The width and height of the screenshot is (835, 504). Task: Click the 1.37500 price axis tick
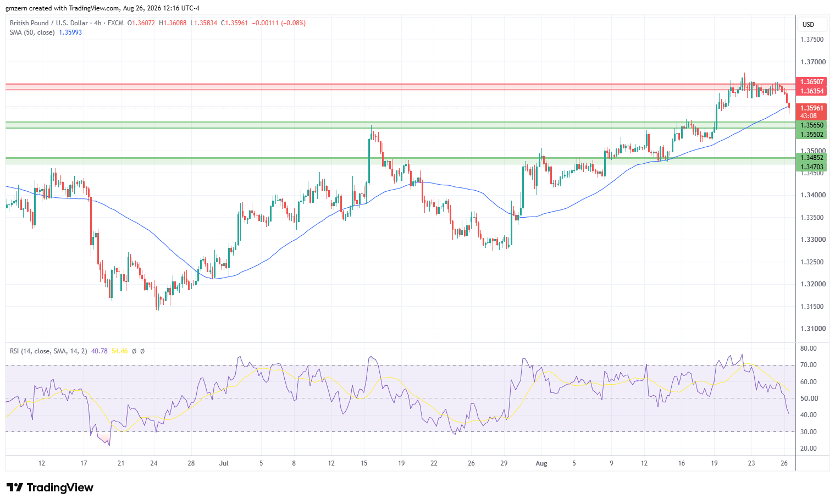(x=812, y=40)
